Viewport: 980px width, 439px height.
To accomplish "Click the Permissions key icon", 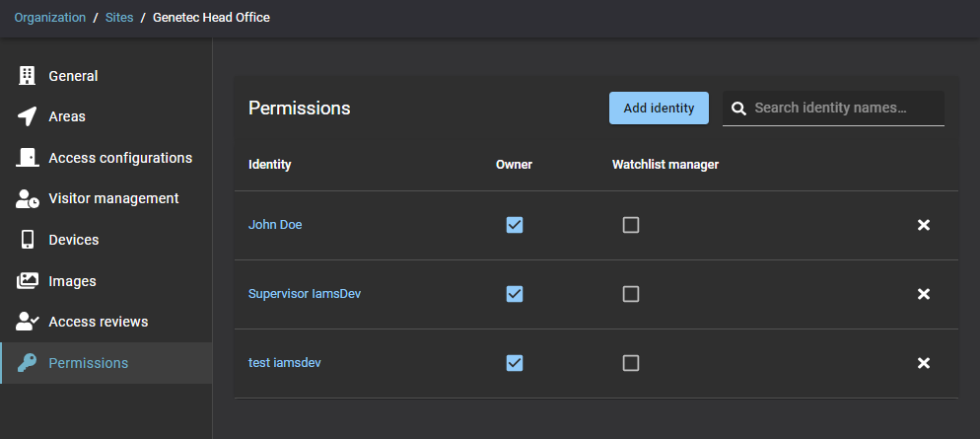I will (28, 363).
